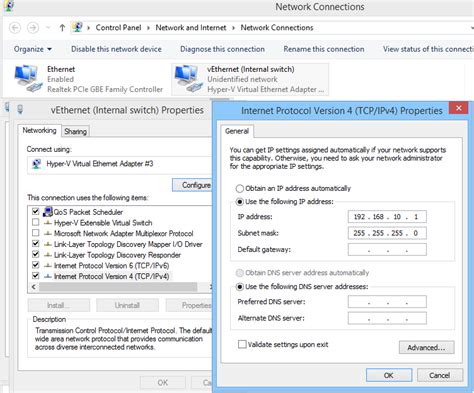The image size is (474, 393).
Task: Enable Validate settings upon exit
Action: (x=242, y=344)
